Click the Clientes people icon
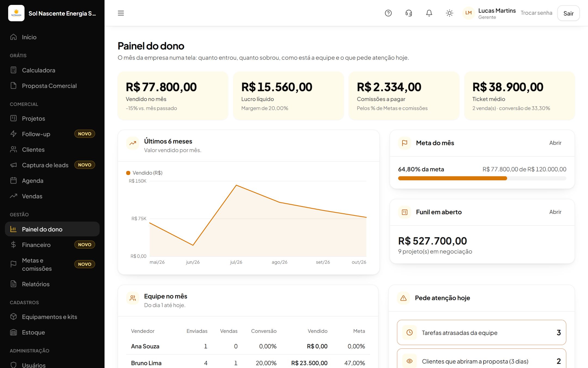 (x=13, y=149)
